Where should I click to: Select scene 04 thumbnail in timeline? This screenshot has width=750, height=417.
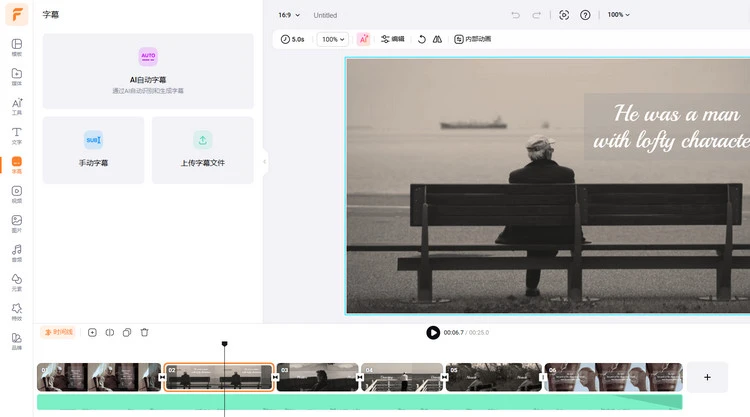[x=402, y=377]
